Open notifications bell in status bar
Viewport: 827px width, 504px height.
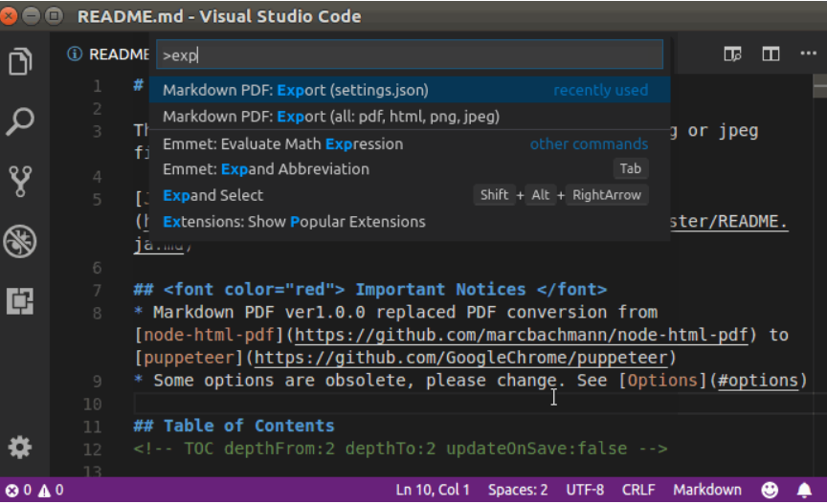pyautogui.click(x=804, y=491)
